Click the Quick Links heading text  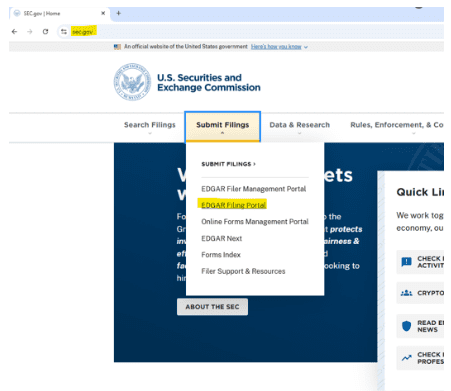[420, 192]
